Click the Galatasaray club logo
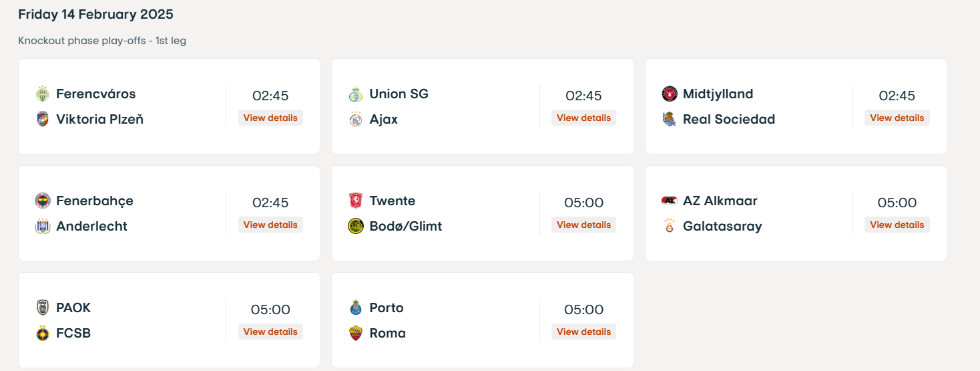Viewport: 980px width, 371px height. (x=669, y=227)
